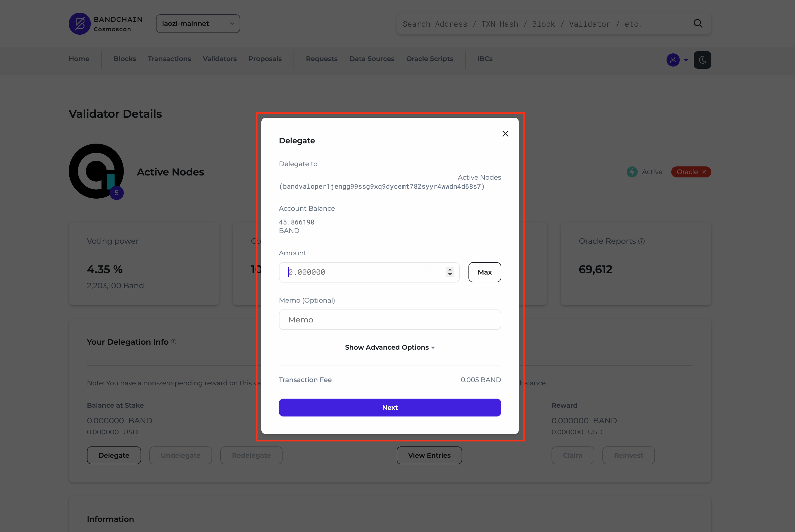Click the 0.005 BAND transaction fee value
Screen dimensions: 795x532
pos(481,380)
